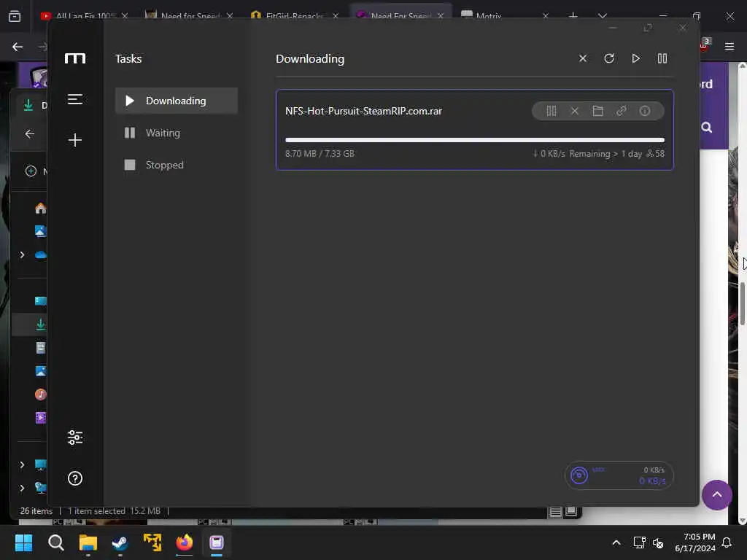Open the task list menu icon
Viewport: 747px width, 560px height.
75,99
